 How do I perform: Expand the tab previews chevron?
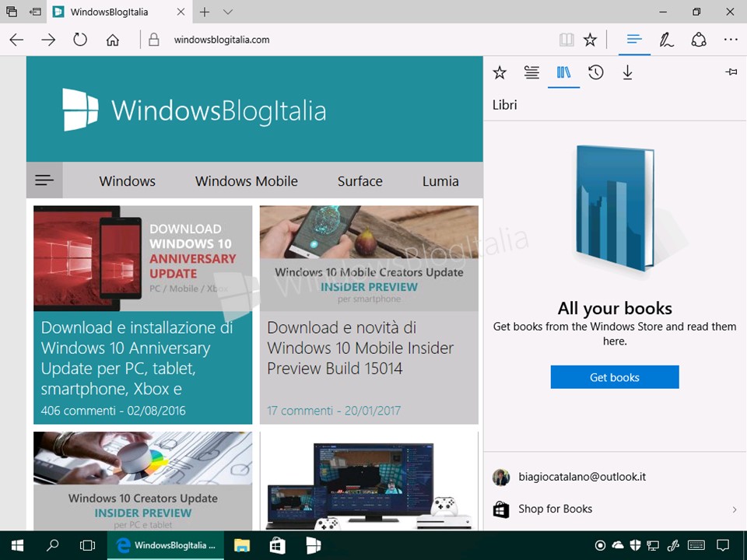point(228,12)
